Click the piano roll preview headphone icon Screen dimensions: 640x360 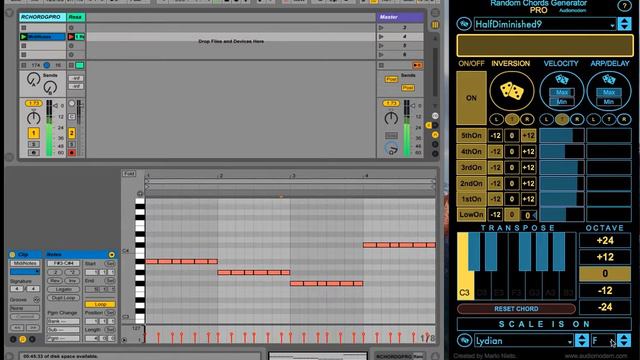[140, 193]
